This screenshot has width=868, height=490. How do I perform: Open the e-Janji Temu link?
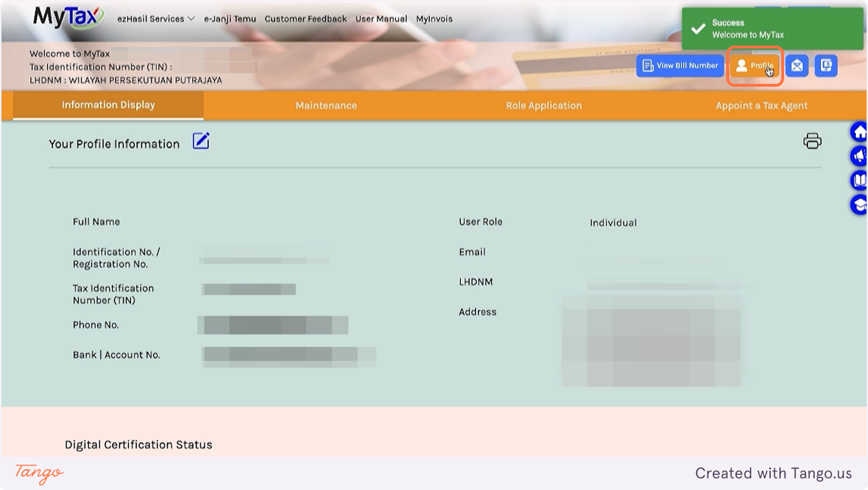pyautogui.click(x=230, y=19)
